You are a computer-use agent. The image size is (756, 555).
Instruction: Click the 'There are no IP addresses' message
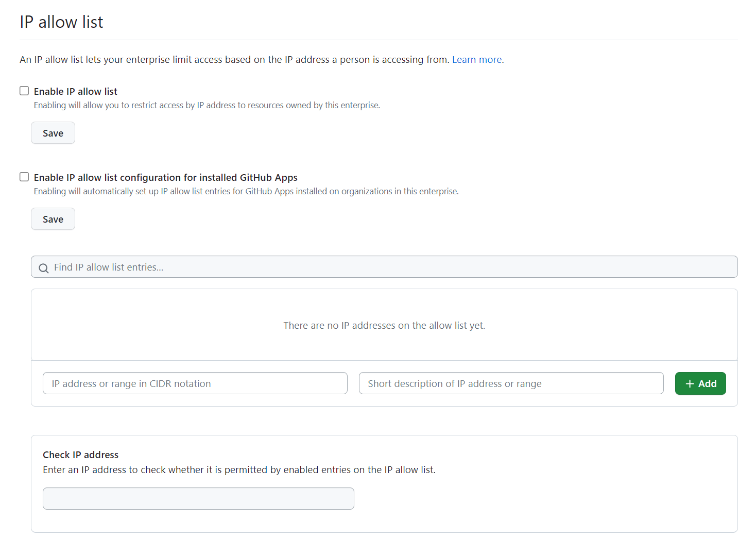384,326
